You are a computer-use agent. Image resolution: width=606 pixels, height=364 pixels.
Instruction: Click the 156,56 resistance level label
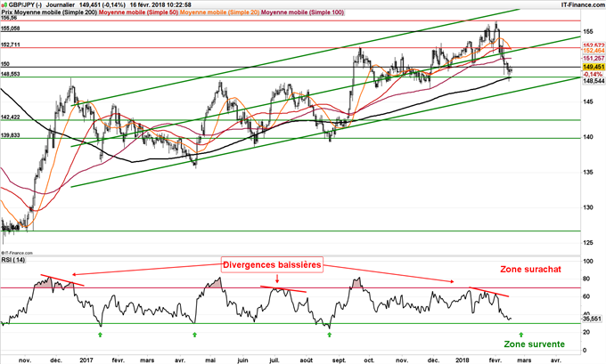(x=7, y=18)
